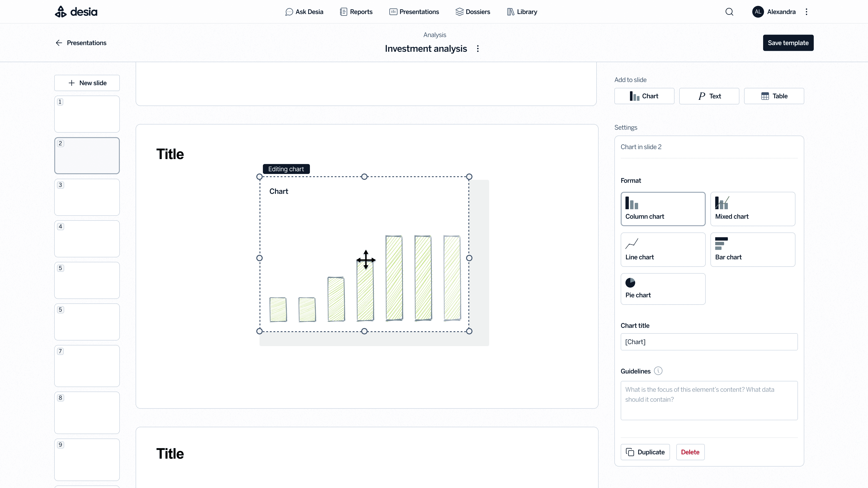
Task: Click the back arrow beside Presentations
Action: pos(59,43)
